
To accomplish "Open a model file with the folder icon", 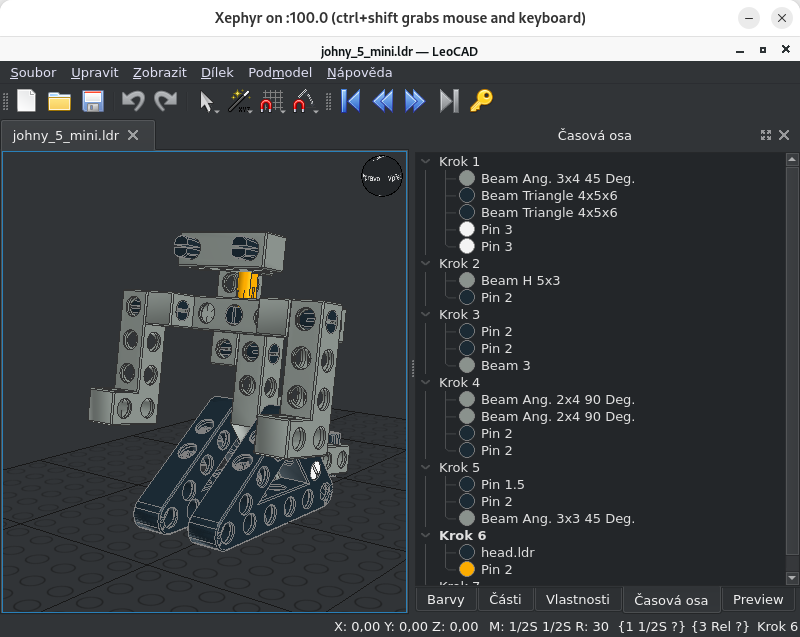I will coord(59,100).
